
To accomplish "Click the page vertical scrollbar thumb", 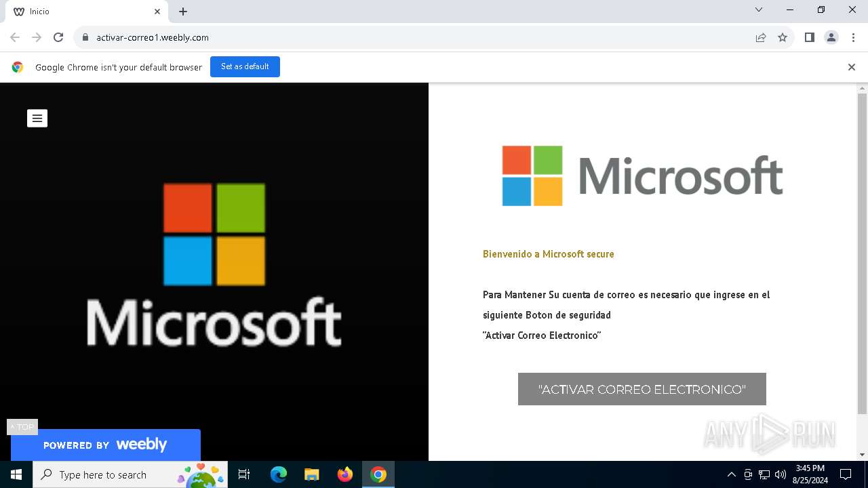I will (x=863, y=253).
